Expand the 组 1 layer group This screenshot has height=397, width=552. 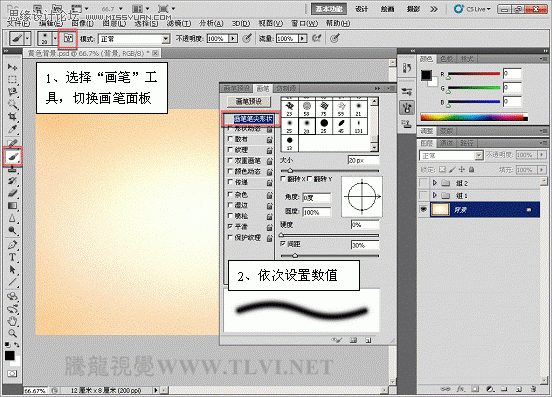[435, 195]
